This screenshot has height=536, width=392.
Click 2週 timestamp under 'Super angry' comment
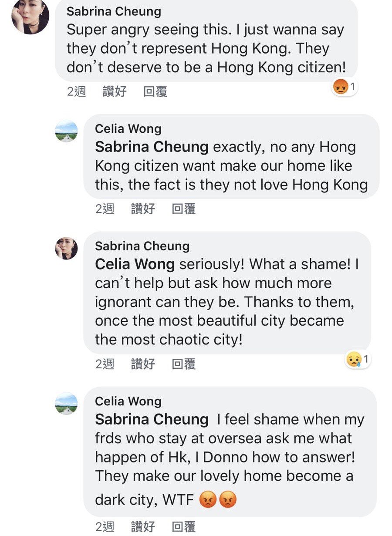click(76, 91)
